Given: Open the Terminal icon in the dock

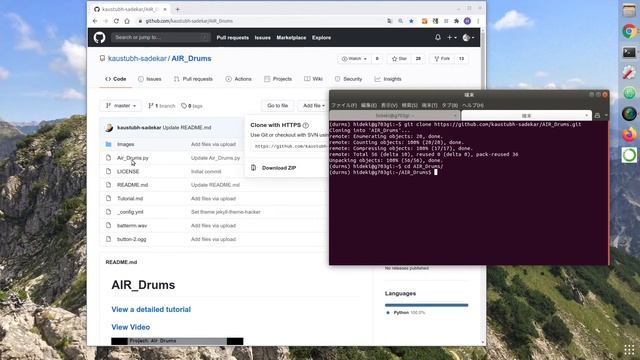Looking at the screenshot, I should pyautogui.click(x=629, y=52).
